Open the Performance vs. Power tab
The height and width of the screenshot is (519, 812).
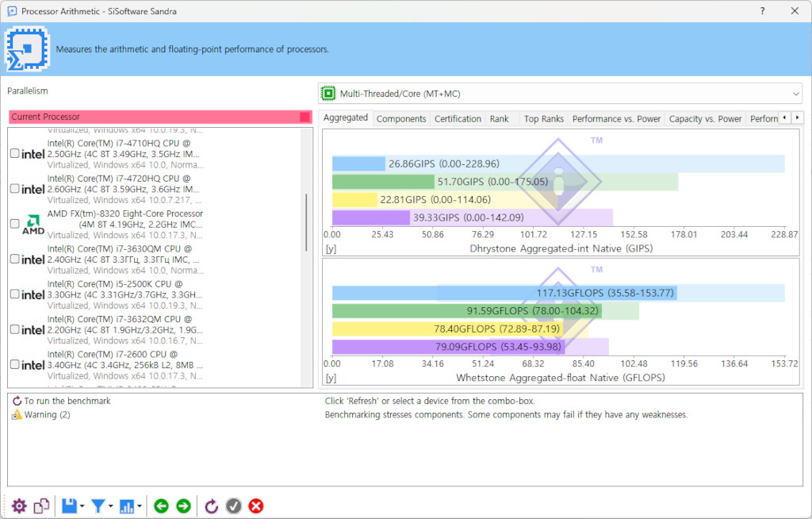click(x=616, y=119)
